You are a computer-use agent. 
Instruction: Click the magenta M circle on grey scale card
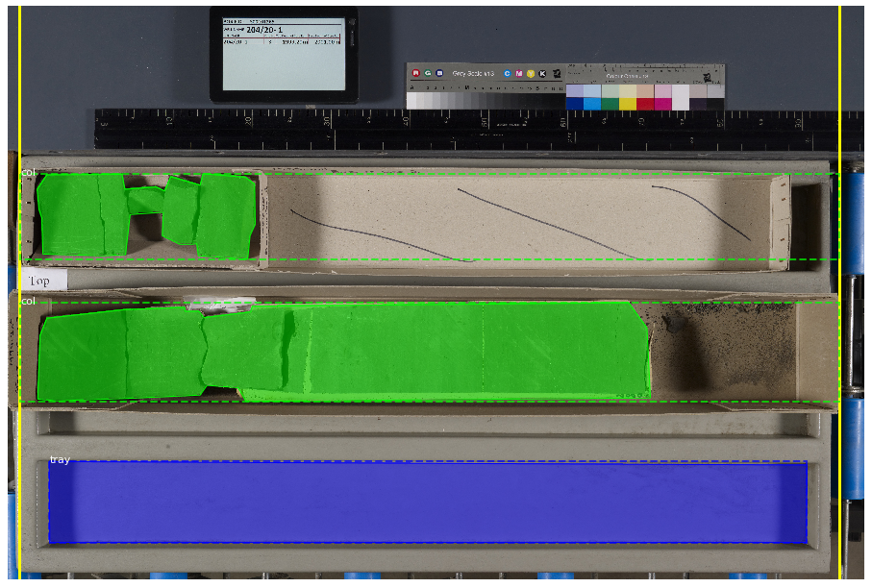[519, 73]
